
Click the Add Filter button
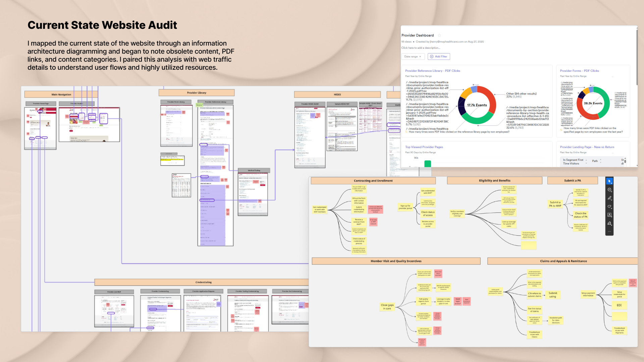coord(439,57)
